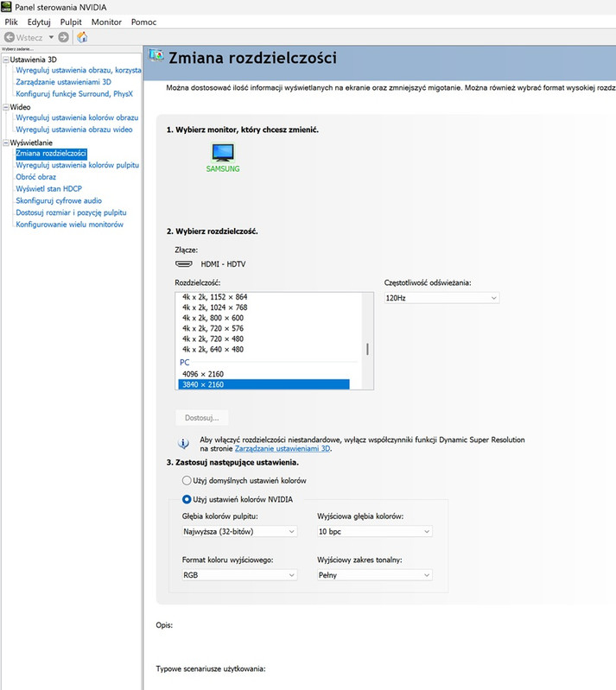The width and height of the screenshot is (616, 690).
Task: Open 'Obróć obraz' in sidebar
Action: point(35,177)
